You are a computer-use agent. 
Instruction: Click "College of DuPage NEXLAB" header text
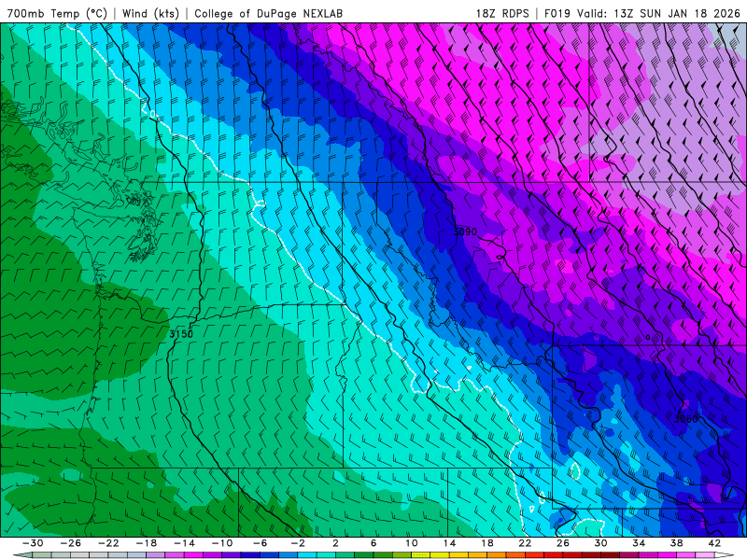pos(268,13)
